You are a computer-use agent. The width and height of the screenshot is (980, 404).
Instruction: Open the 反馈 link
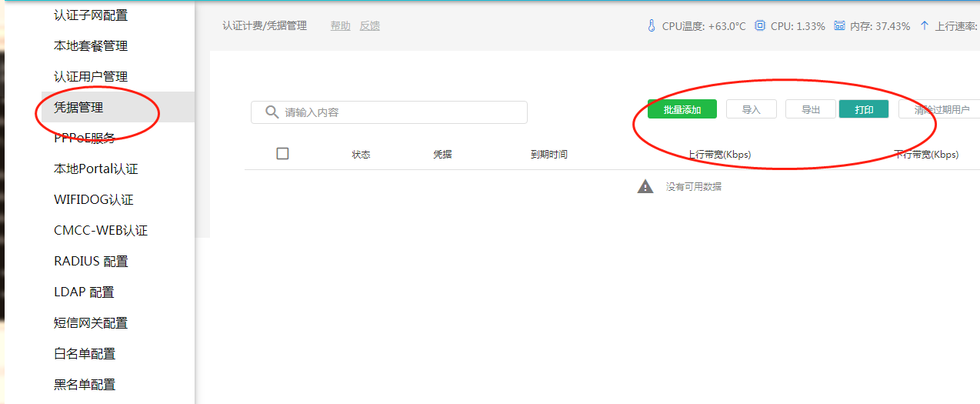click(370, 26)
